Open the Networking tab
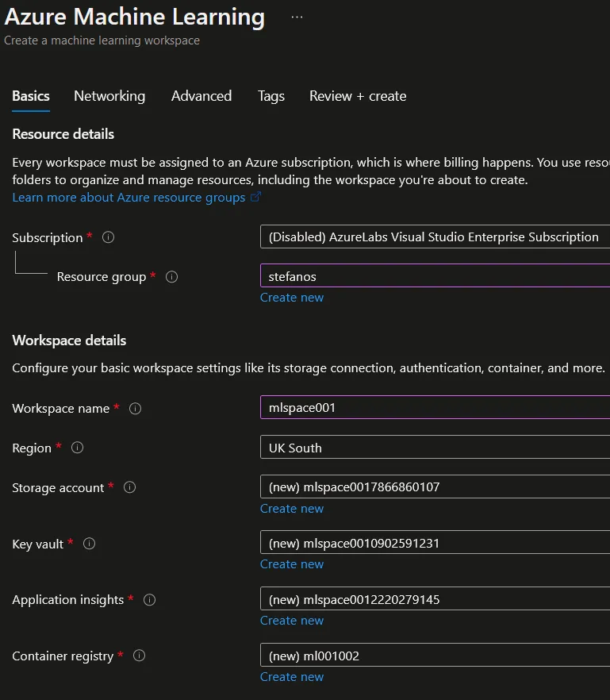This screenshot has width=610, height=700. tap(109, 96)
